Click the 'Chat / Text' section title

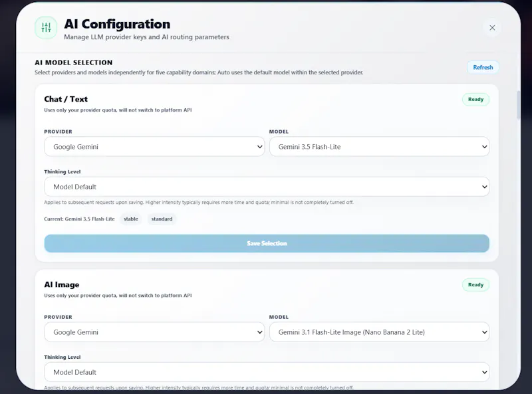[66, 99]
